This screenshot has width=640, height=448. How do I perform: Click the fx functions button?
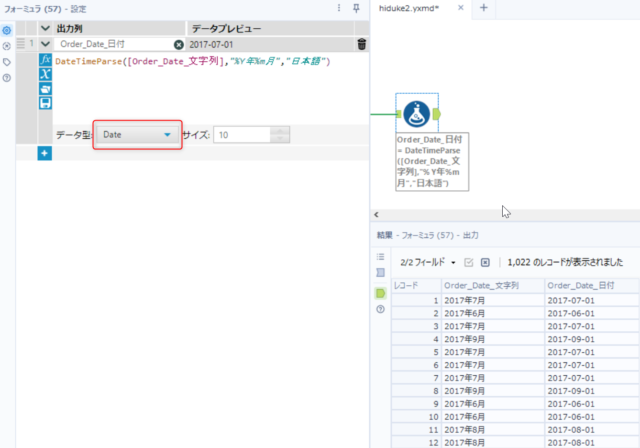tap(45, 60)
